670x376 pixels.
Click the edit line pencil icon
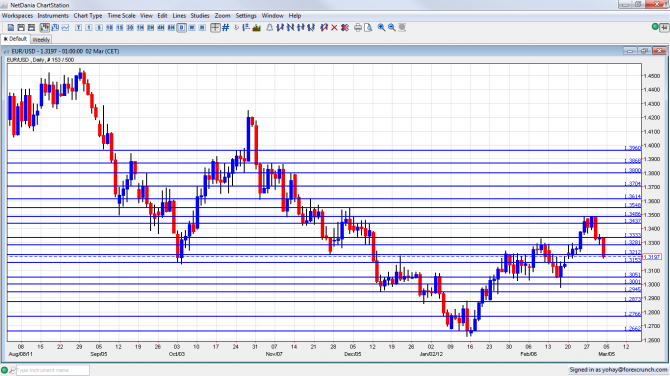pyautogui.click(x=324, y=28)
